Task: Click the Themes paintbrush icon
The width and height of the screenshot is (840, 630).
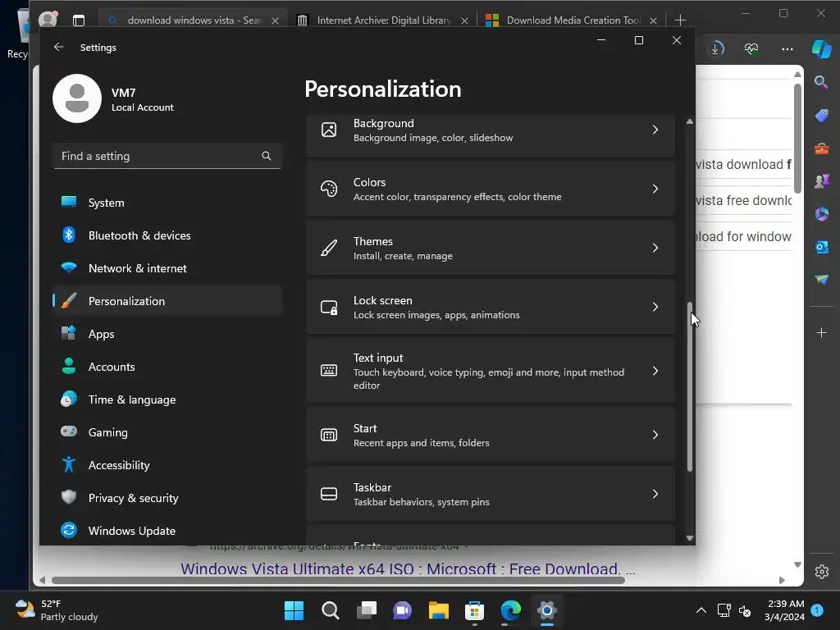Action: coord(329,248)
